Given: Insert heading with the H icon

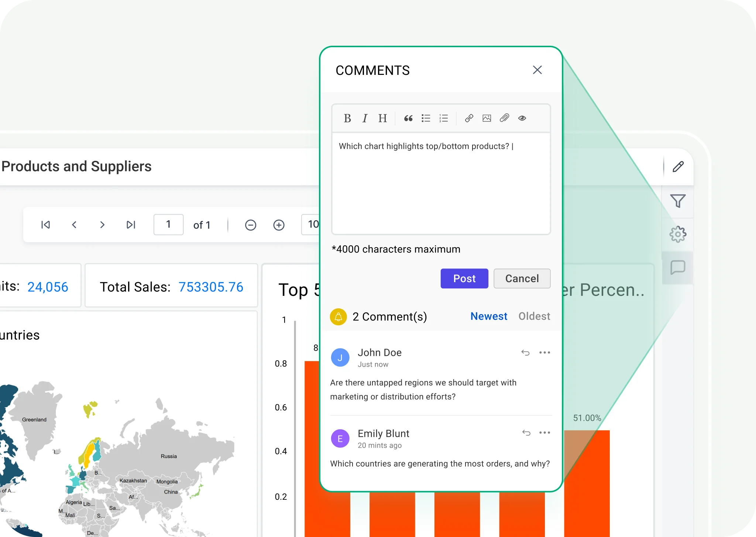Looking at the screenshot, I should click(x=382, y=118).
